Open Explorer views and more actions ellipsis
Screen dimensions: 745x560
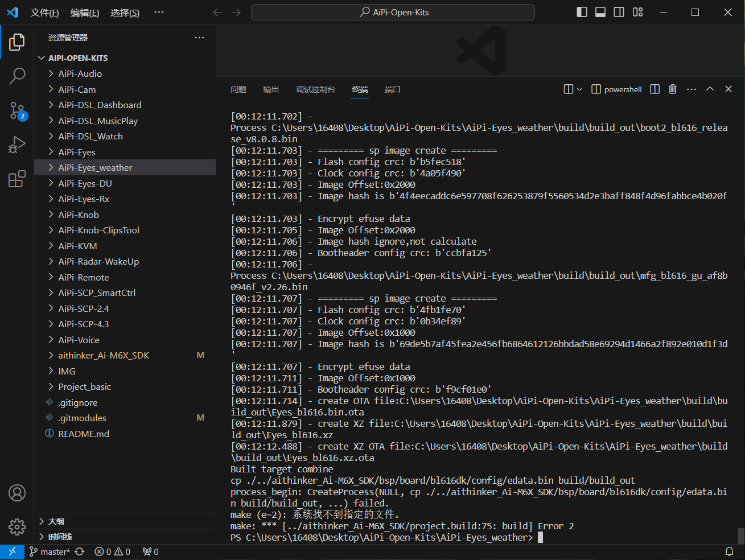coord(199,38)
